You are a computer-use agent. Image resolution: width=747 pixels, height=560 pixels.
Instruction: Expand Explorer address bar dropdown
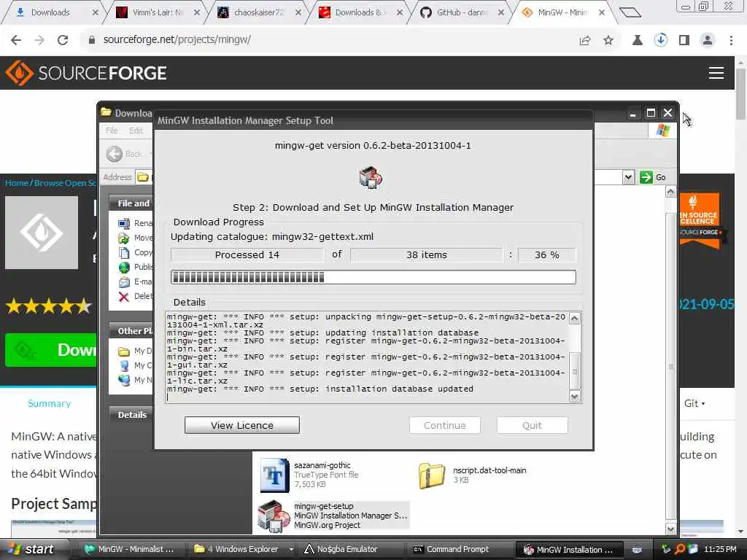point(628,177)
